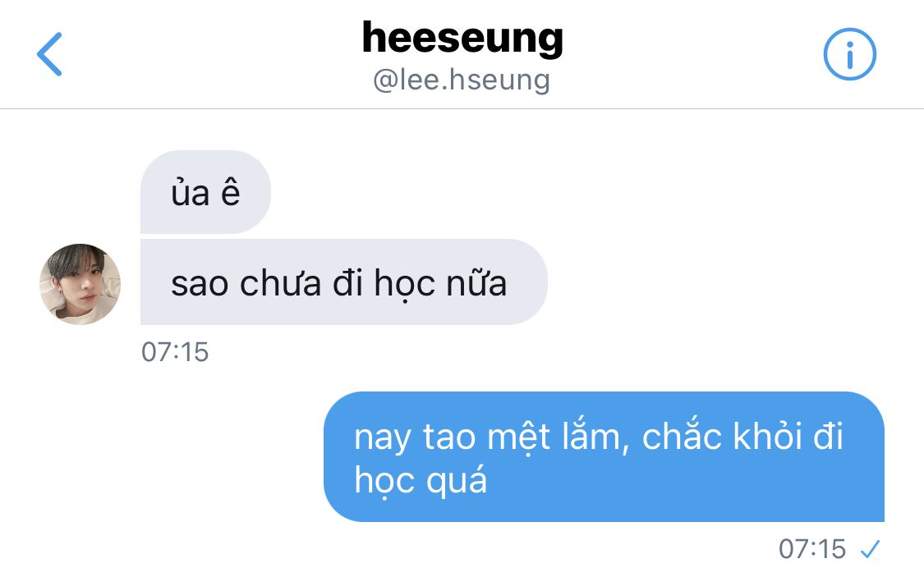Viewport: 924px width, 577px height.
Task: Tap the 07:15 timestamp under received messages
Action: tap(175, 352)
